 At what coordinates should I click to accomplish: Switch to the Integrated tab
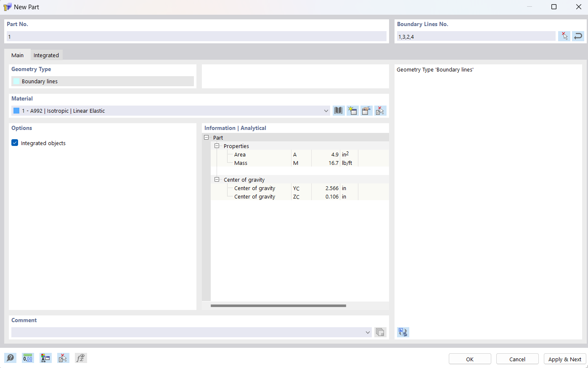pos(46,55)
